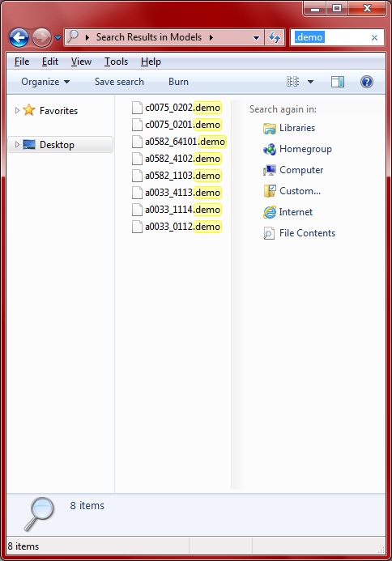The height and width of the screenshot is (561, 392).
Task: Click the refresh icon beside address bar
Action: 275,37
